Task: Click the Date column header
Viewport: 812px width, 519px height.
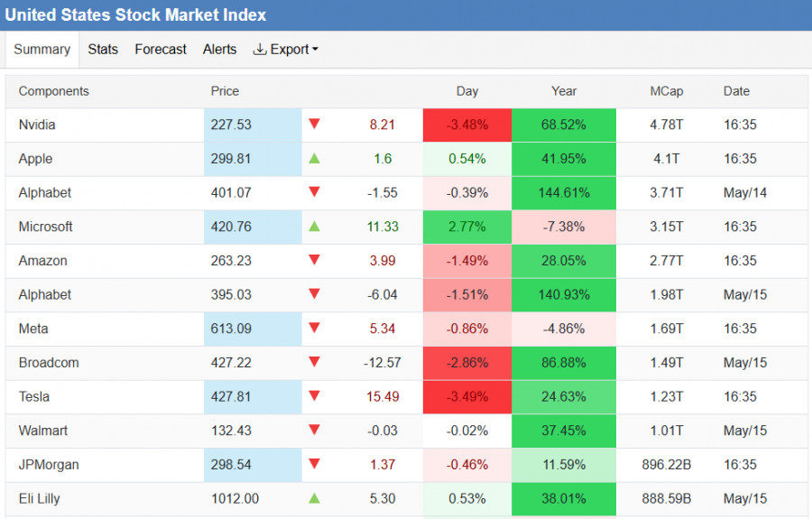Action: tap(736, 91)
